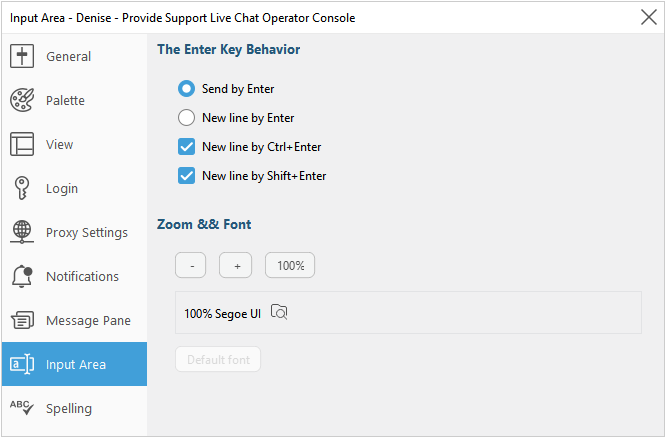The image size is (666, 438).
Task: Increase zoom with the plus button
Action: tap(236, 265)
